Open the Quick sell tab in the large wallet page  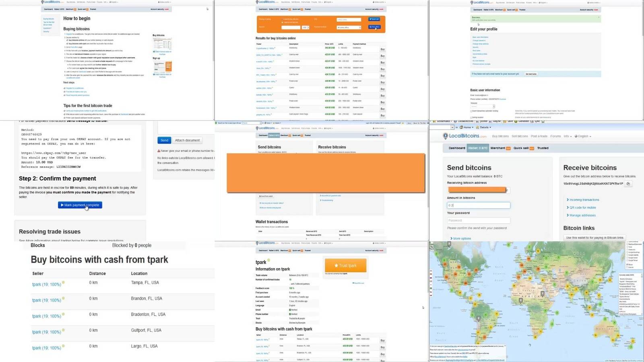pos(524,148)
